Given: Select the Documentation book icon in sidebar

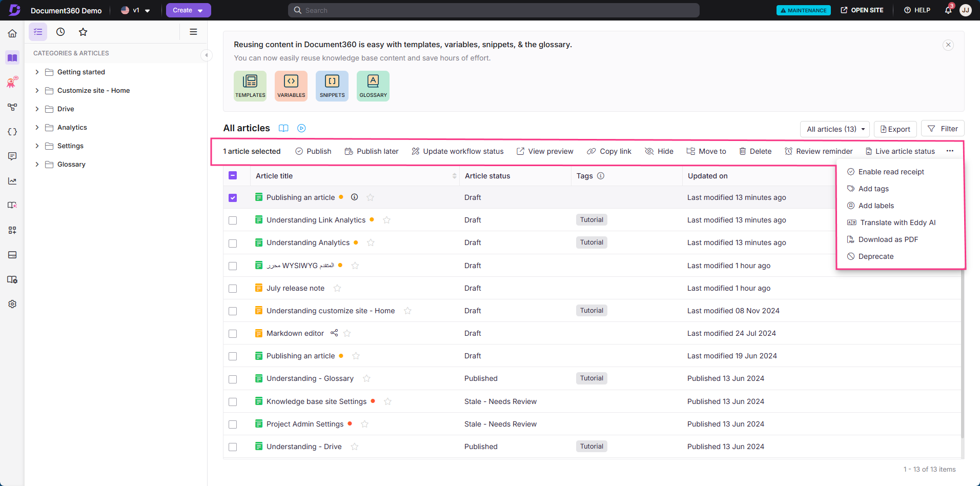Looking at the screenshot, I should coord(12,57).
